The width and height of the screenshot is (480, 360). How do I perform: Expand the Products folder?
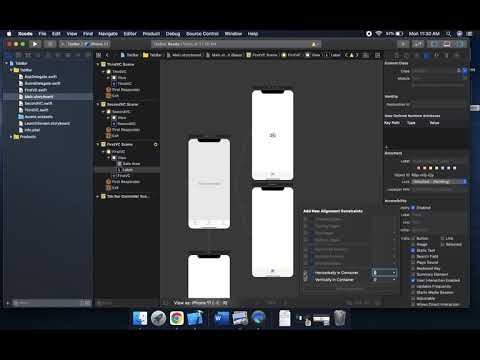click(11, 137)
